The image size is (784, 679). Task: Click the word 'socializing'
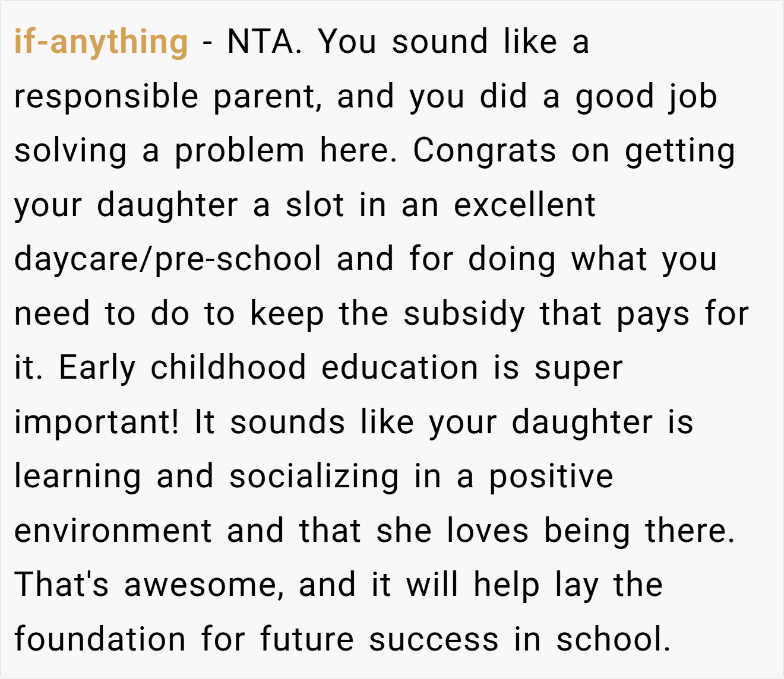315,477
